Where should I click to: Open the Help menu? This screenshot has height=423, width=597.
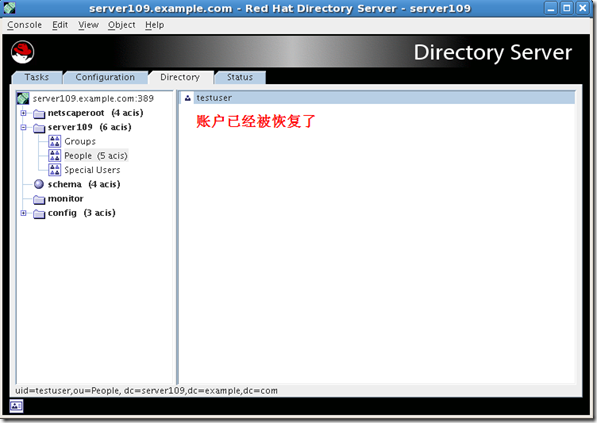coord(155,25)
